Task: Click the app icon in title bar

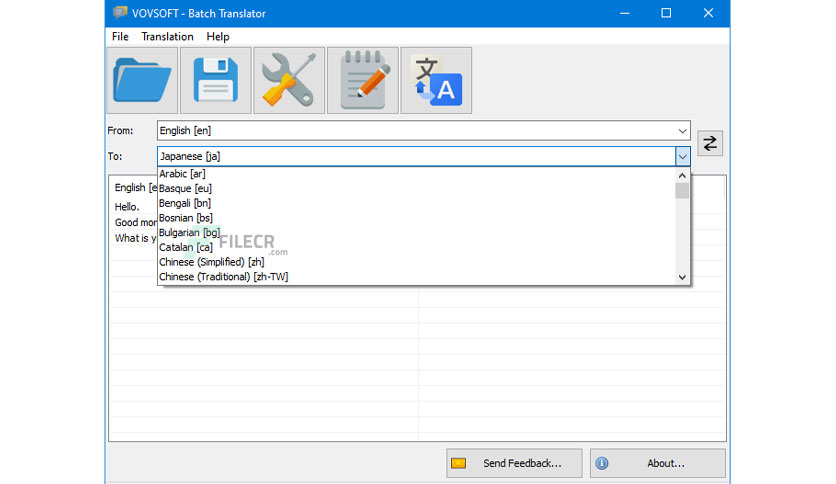Action: click(120, 13)
